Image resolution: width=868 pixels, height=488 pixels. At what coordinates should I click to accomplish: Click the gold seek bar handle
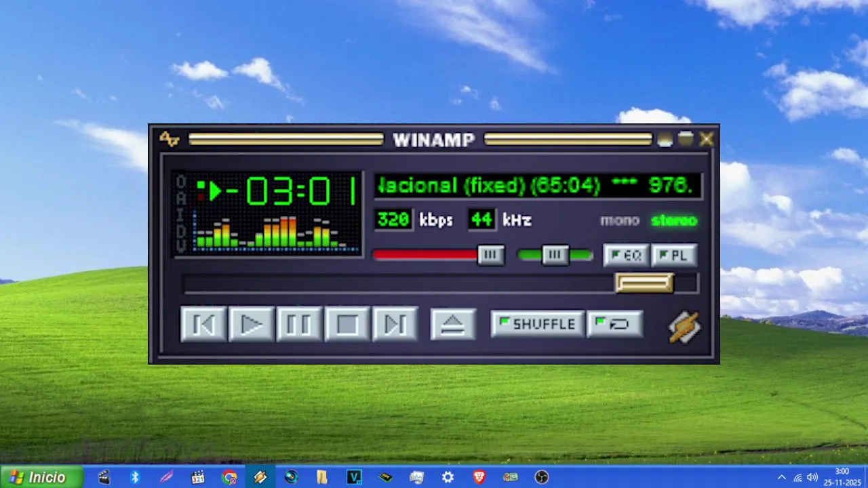(644, 283)
